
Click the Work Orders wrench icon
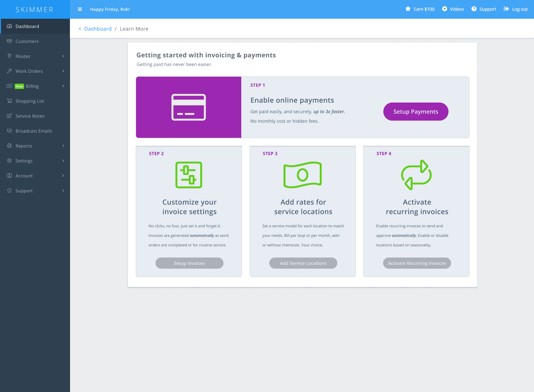coord(10,71)
